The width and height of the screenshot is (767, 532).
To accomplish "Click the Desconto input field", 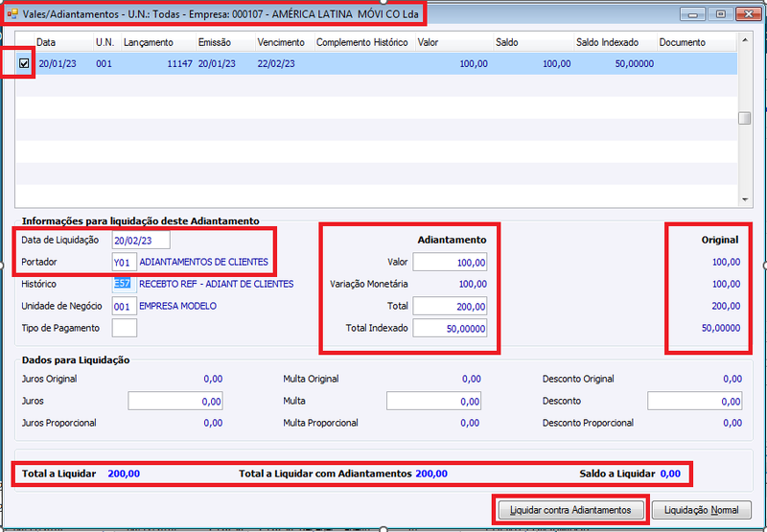I will click(694, 401).
